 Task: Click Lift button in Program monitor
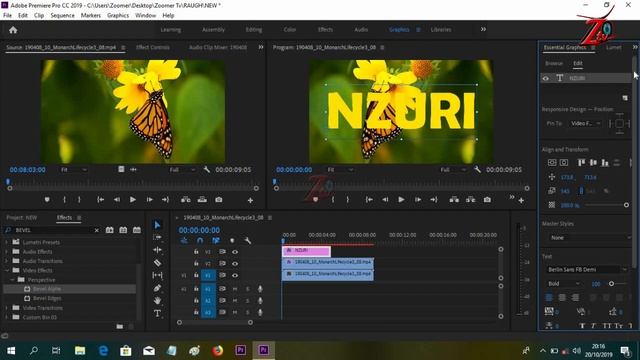coord(454,200)
